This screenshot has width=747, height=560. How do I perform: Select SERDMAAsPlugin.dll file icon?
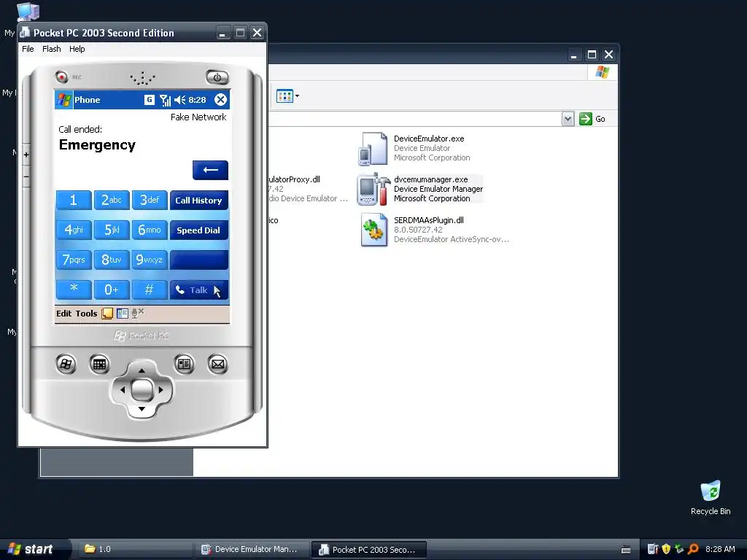click(x=374, y=230)
